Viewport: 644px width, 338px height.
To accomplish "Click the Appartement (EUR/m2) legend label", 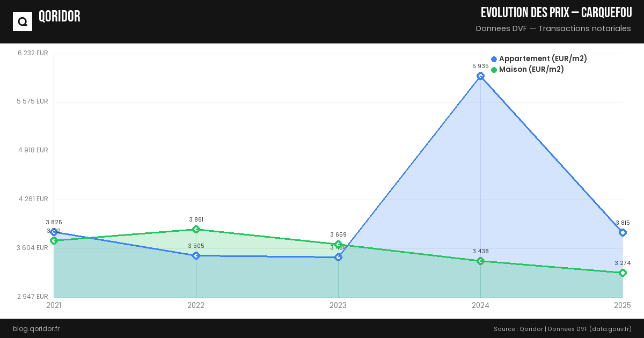I will pos(543,59).
